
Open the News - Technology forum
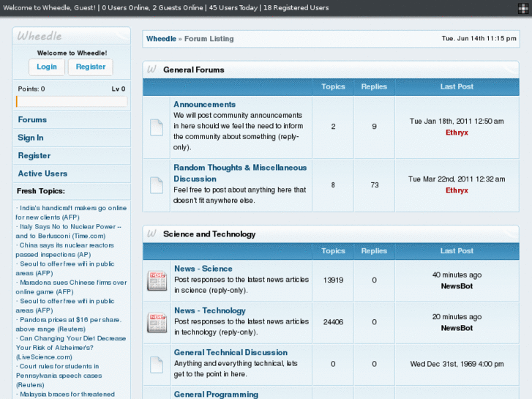210,310
